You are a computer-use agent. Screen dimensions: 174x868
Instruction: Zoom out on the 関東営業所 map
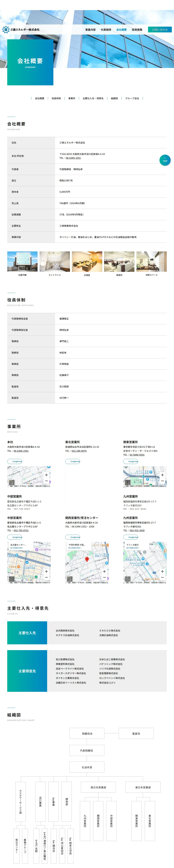pos(162,481)
